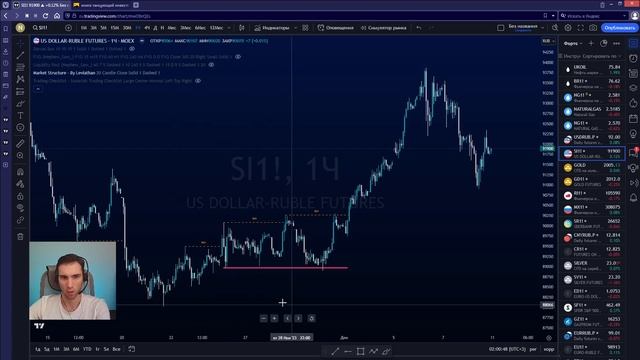Select the 4h timeframe

pyautogui.click(x=147, y=28)
